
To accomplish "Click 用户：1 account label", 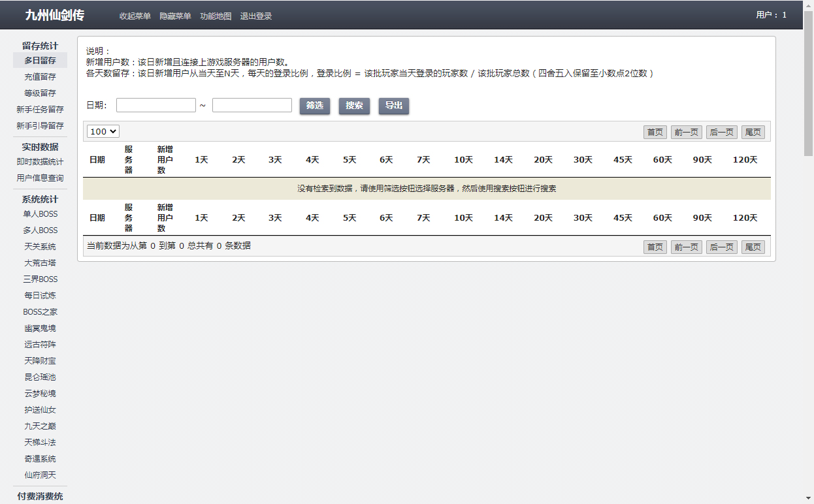I will click(771, 15).
